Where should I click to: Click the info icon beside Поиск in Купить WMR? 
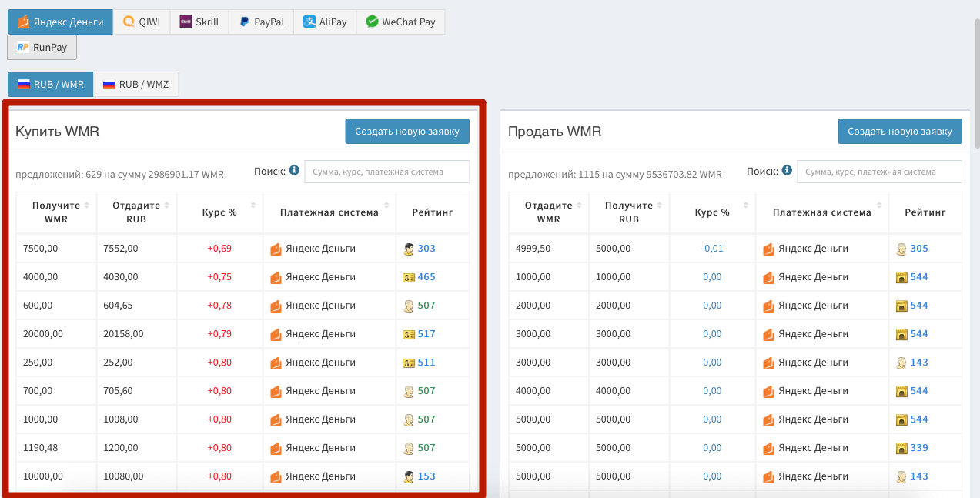tap(294, 170)
